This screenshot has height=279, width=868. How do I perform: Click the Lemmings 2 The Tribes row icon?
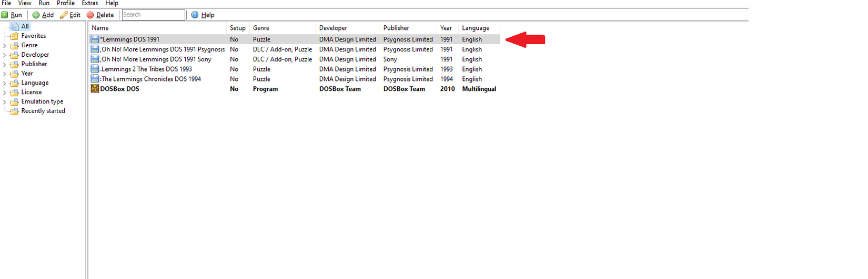(95, 69)
